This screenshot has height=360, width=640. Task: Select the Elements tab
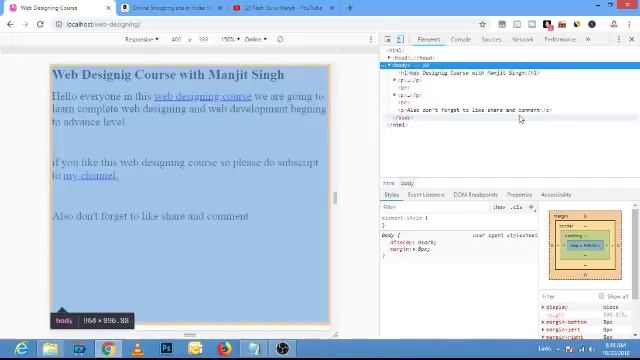click(x=429, y=39)
